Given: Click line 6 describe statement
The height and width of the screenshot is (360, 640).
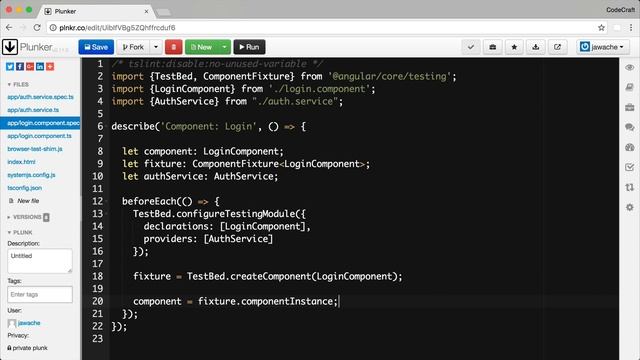Looking at the screenshot, I should coord(209,127).
